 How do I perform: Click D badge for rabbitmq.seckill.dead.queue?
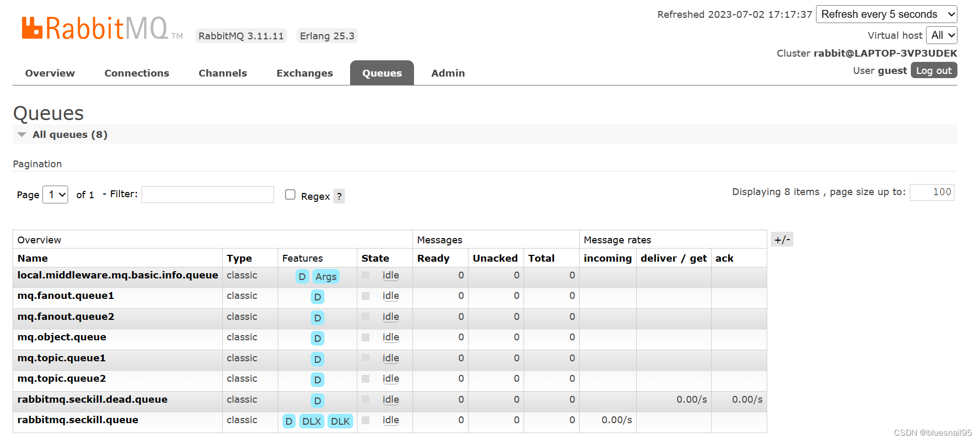[x=318, y=401]
